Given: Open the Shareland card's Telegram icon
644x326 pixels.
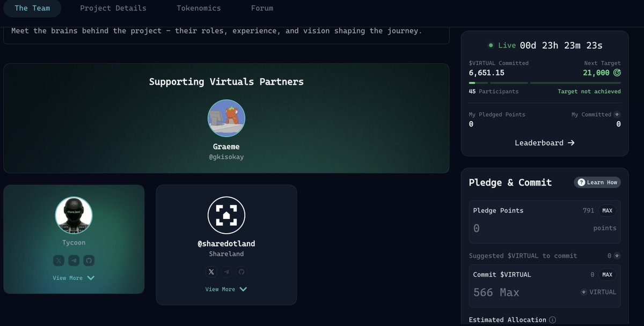Looking at the screenshot, I should pos(226,272).
